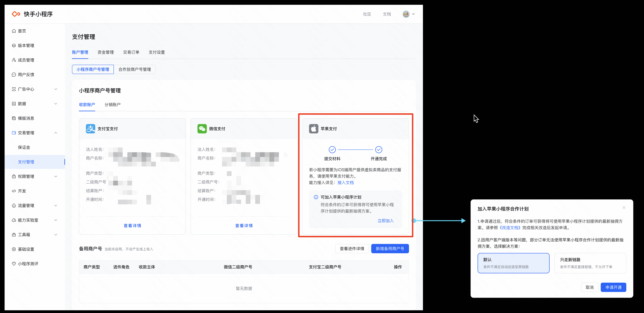Click the 支付宝二级商户号 column header
644x313 pixels.
[x=325, y=267]
